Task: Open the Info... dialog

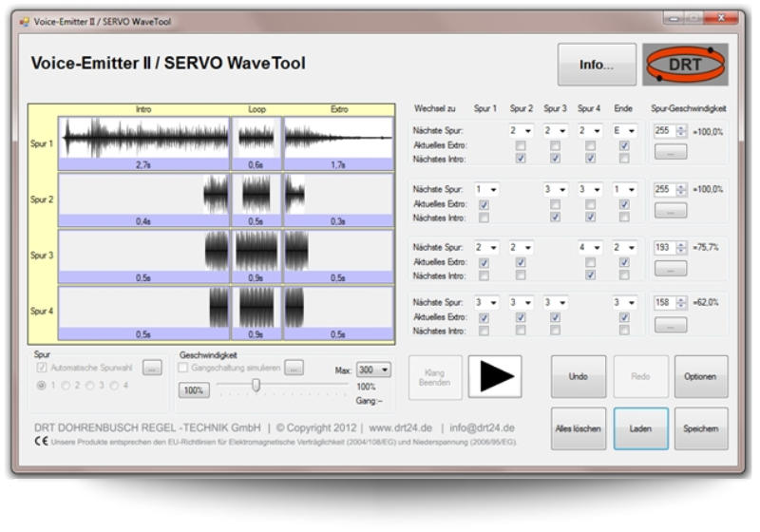Action: click(597, 65)
